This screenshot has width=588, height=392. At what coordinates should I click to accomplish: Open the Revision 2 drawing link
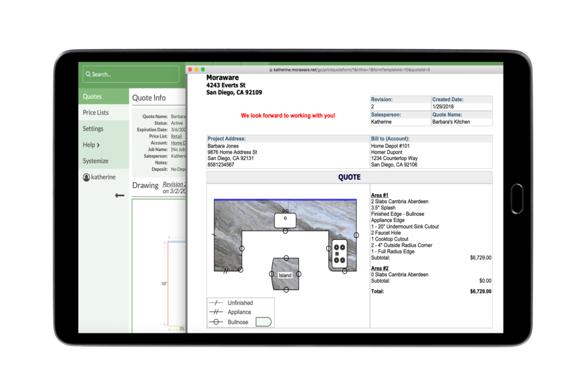pos(174,184)
